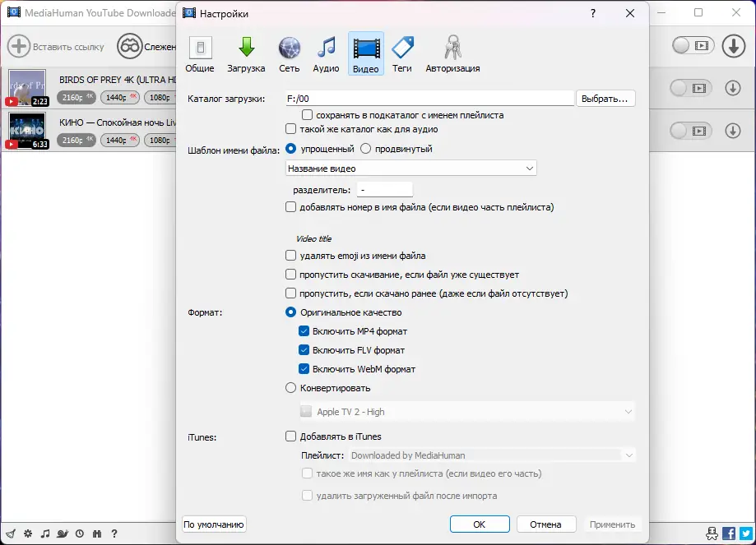Open the Общие settings tab
Image resolution: width=756 pixels, height=545 pixels.
[200, 54]
